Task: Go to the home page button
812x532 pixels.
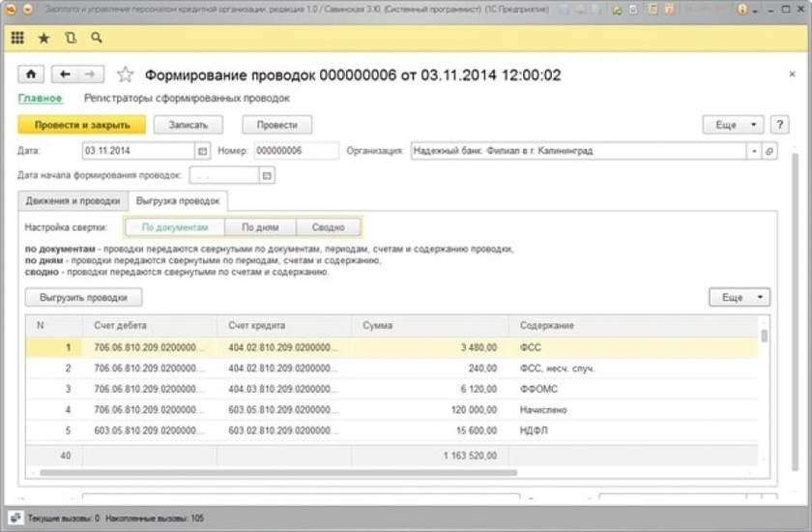Action: point(31,74)
